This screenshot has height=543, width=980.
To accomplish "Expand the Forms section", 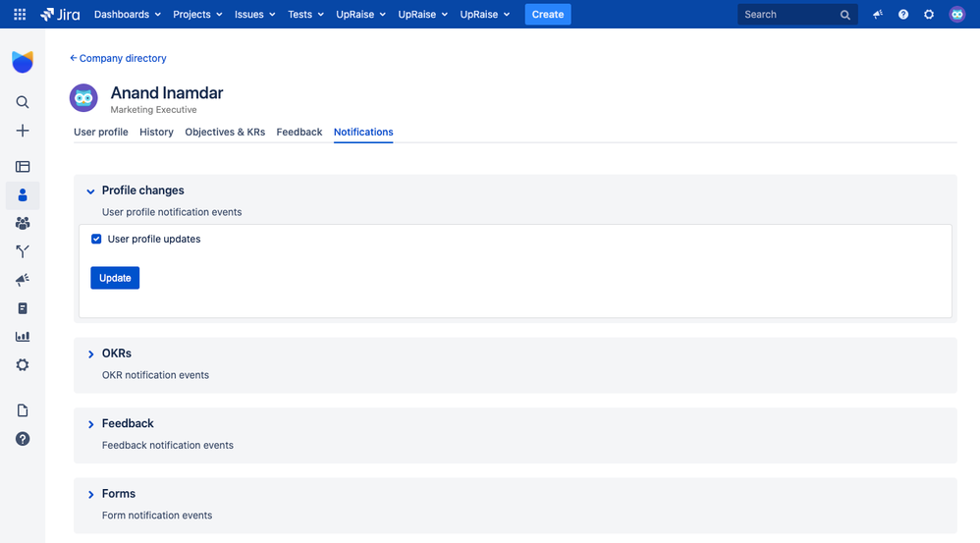I will point(90,494).
